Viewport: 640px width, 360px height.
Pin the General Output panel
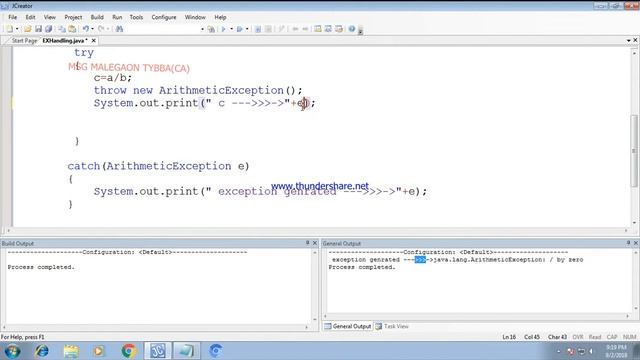click(x=628, y=243)
